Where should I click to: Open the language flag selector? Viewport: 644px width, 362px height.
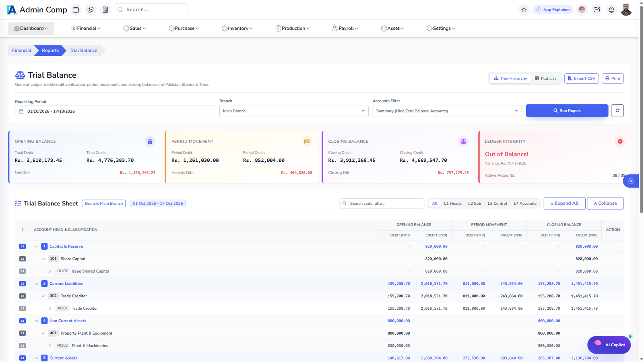pos(582,10)
